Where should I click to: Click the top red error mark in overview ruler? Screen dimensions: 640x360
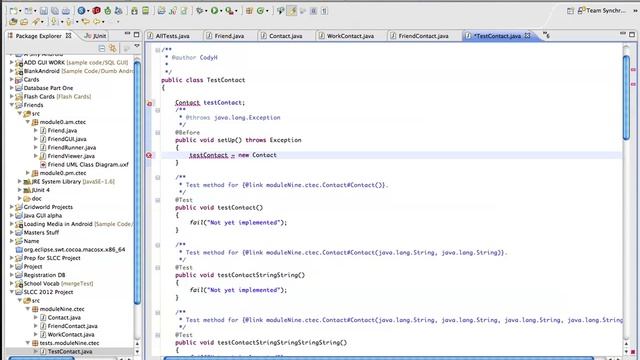coord(633,70)
